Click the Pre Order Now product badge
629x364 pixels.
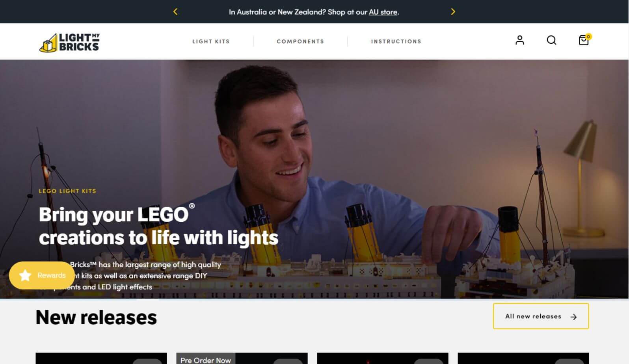(x=206, y=359)
